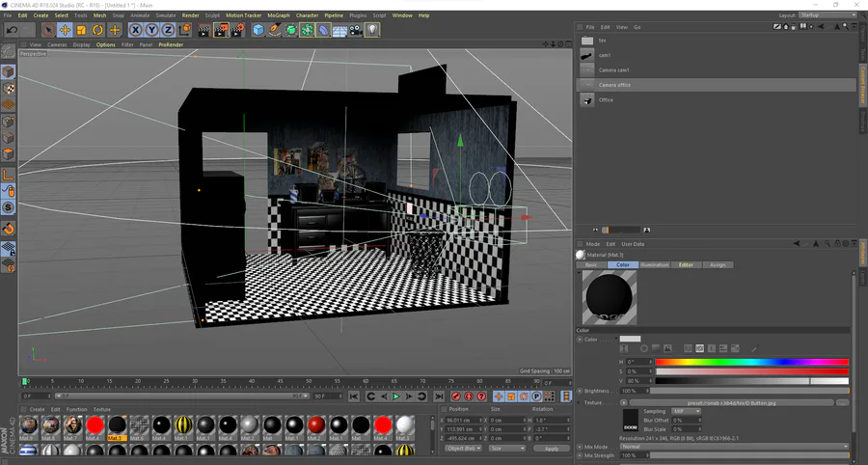Click the color picker eyedropper icon
Image resolution: width=868 pixels, height=465 pixels.
pyautogui.click(x=754, y=349)
